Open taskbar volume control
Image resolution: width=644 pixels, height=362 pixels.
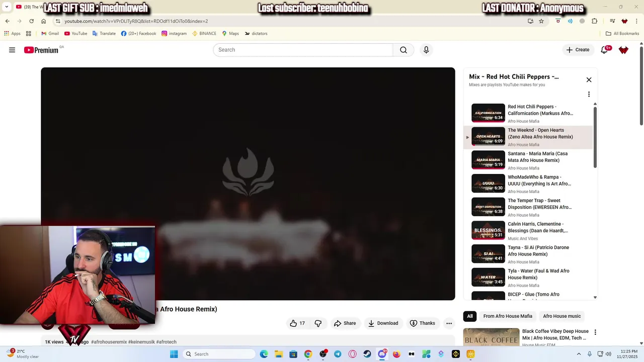pyautogui.click(x=608, y=354)
